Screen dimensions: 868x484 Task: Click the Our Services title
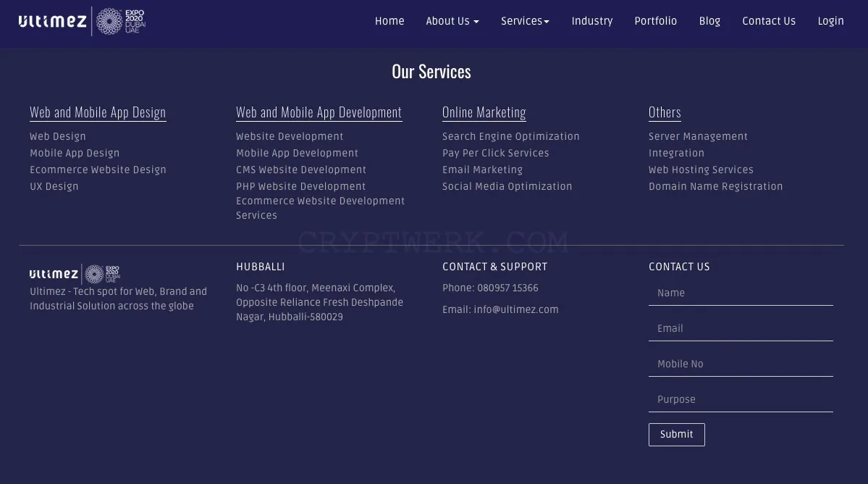click(x=431, y=72)
